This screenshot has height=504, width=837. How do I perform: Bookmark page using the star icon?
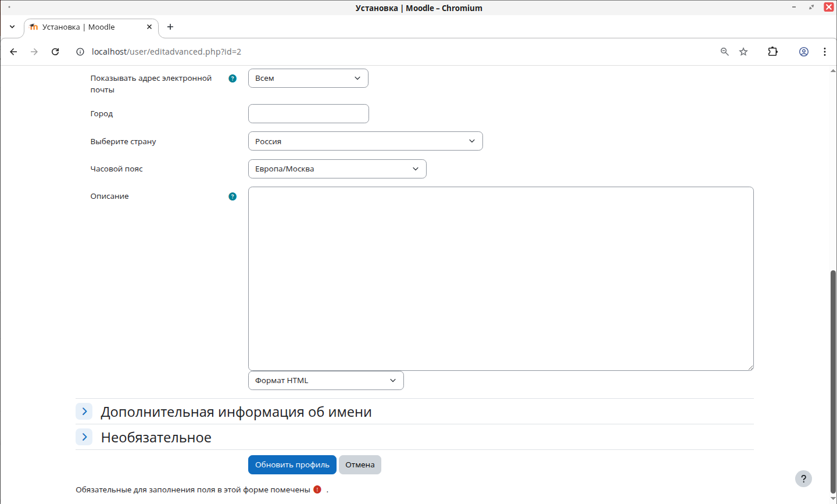(743, 52)
